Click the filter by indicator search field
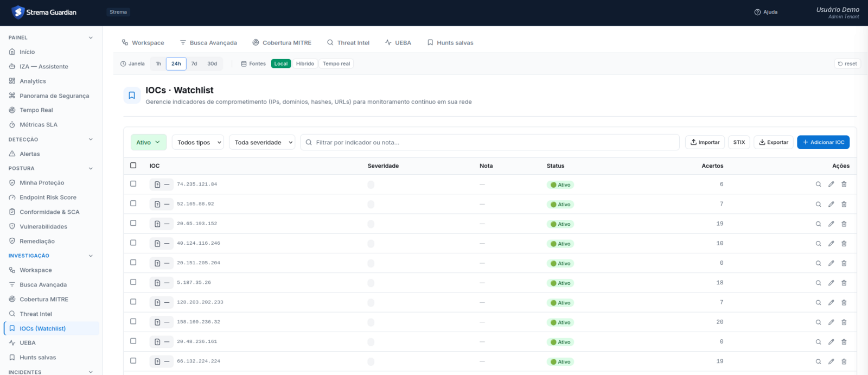This screenshot has height=375, width=868. [x=490, y=142]
